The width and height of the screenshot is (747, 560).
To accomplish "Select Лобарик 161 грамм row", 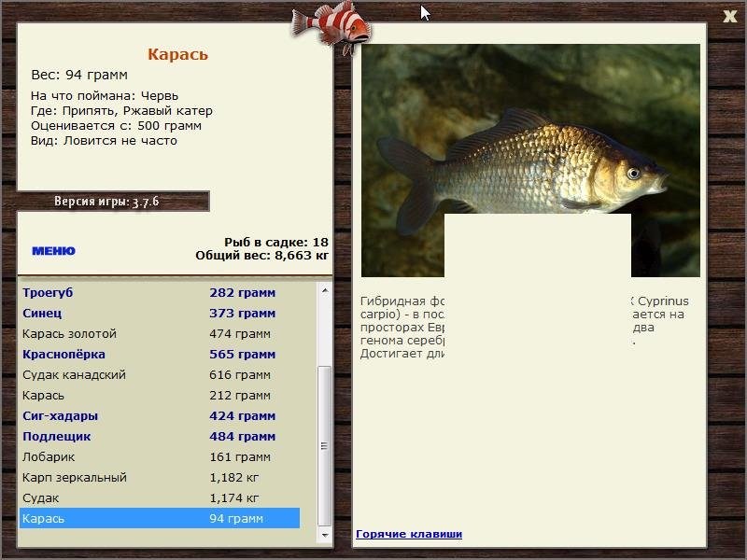I will [160, 456].
